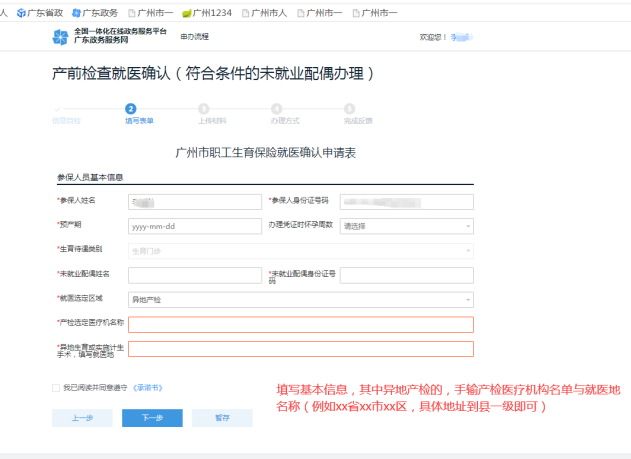Click the 上一步 button

82,418
